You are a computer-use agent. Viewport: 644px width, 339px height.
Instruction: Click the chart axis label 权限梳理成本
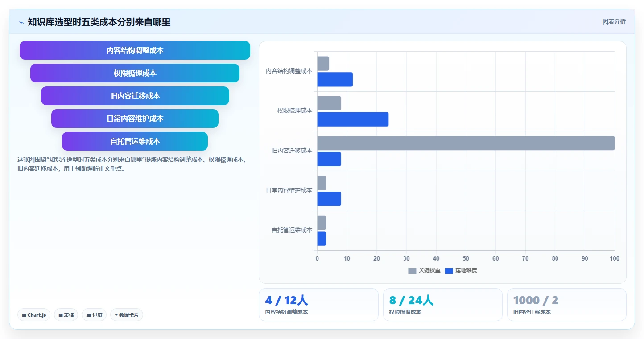tap(295, 110)
